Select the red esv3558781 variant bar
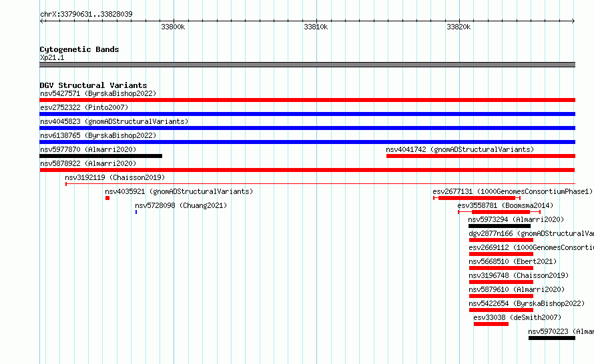 click(499, 212)
